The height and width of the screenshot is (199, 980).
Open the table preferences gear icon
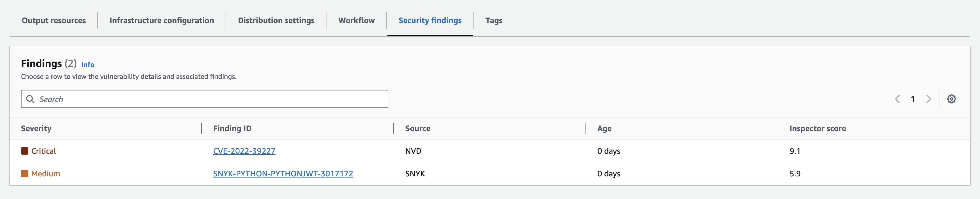952,99
